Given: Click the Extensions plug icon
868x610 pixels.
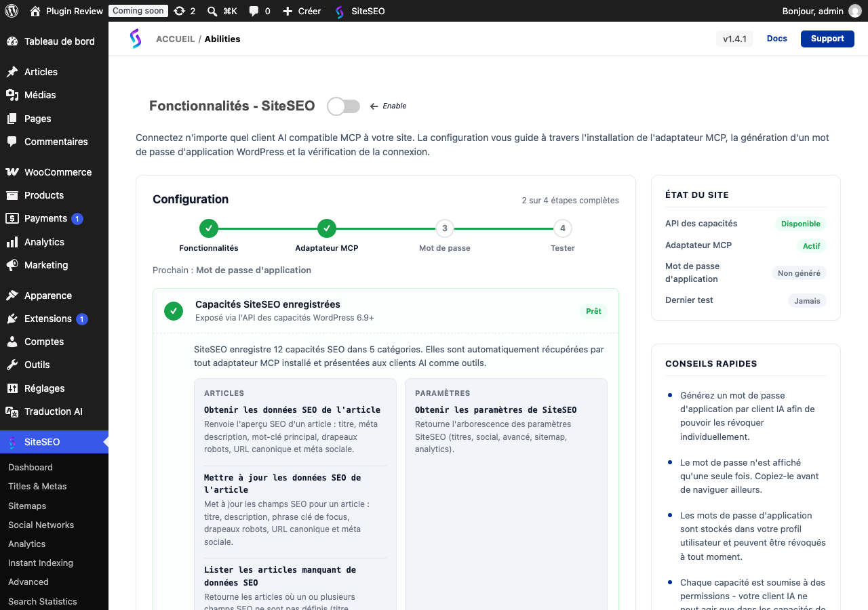Looking at the screenshot, I should click(x=12, y=319).
